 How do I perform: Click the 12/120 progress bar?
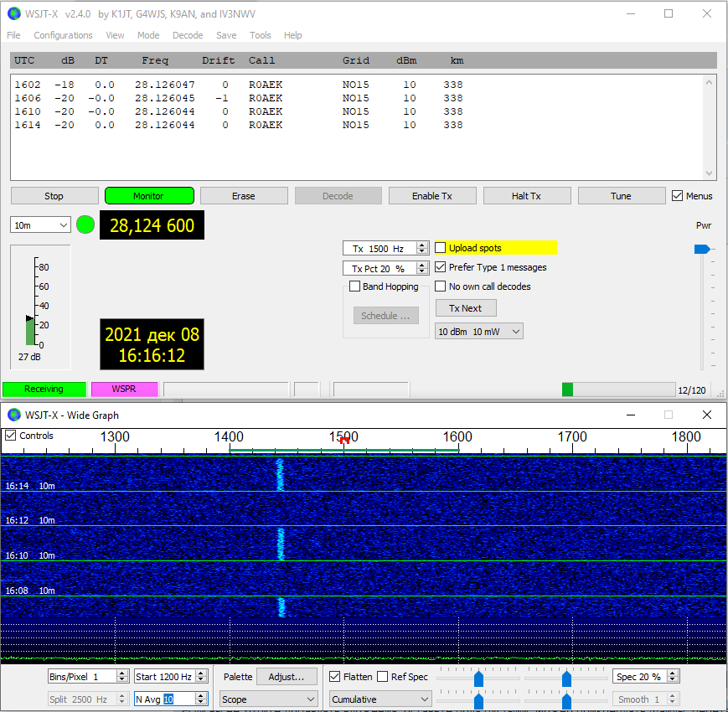point(618,390)
